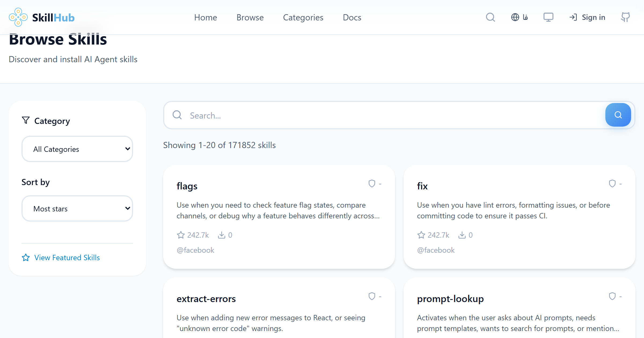The height and width of the screenshot is (338, 644).
Task: Open the GitHub repository icon
Action: [625, 17]
